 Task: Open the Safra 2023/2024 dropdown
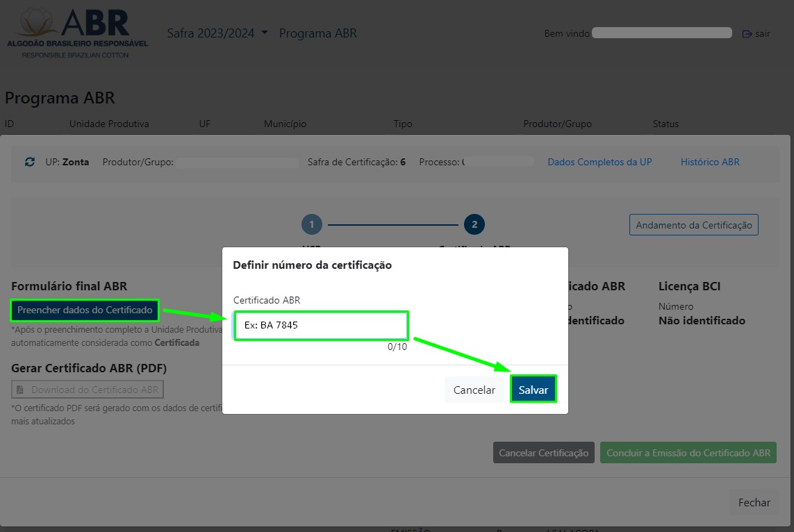pyautogui.click(x=217, y=33)
